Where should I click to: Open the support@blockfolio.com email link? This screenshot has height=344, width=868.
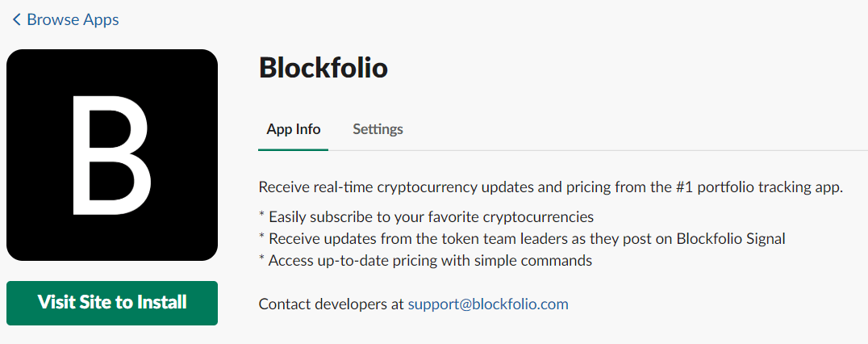tap(488, 304)
